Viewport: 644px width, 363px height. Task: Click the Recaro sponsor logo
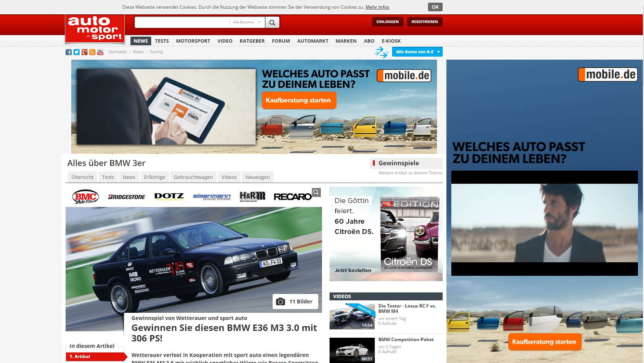tap(293, 197)
